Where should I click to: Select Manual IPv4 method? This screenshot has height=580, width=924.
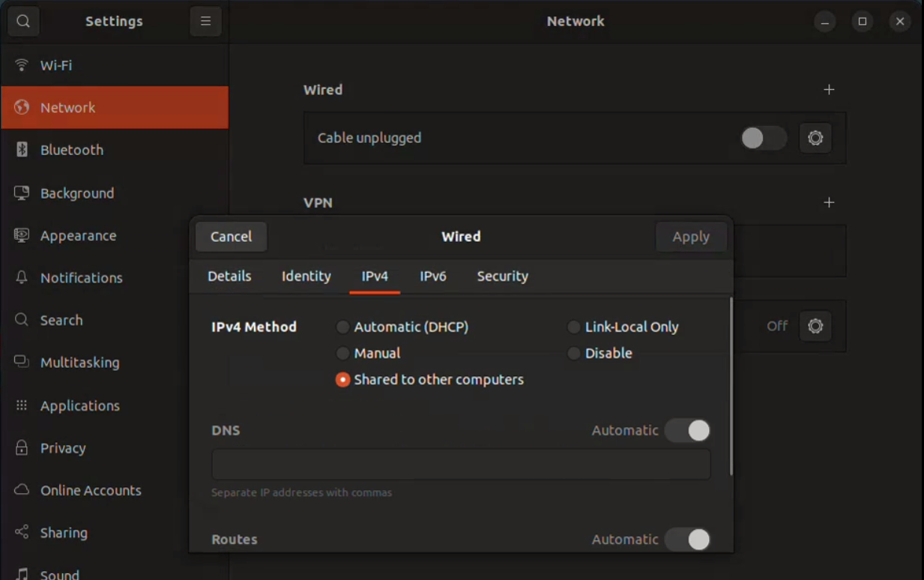click(x=368, y=353)
